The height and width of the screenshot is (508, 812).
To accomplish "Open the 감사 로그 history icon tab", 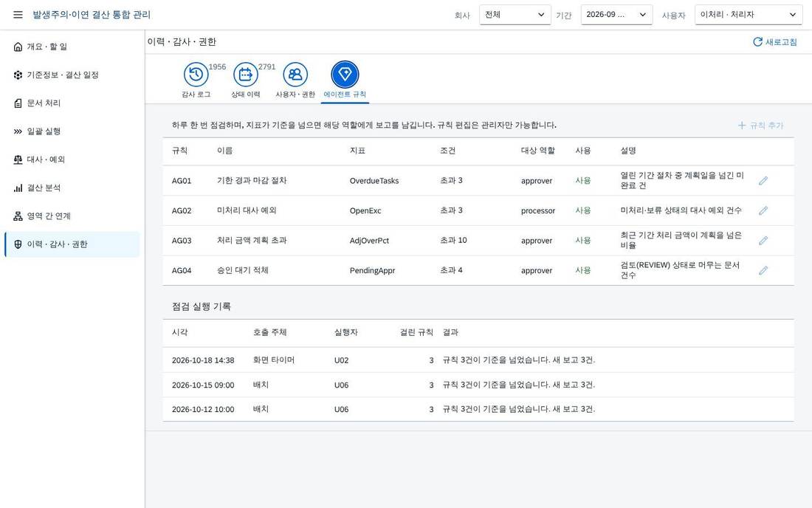I will coord(196,75).
